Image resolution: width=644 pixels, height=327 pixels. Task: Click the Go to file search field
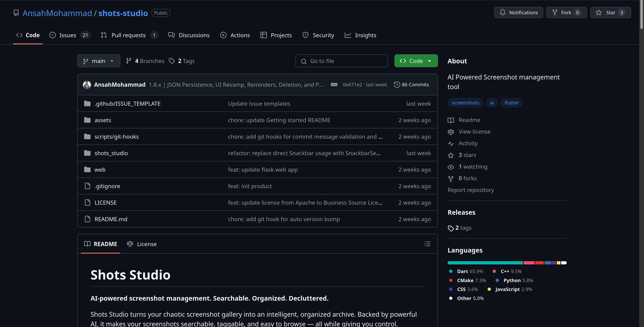click(x=342, y=61)
